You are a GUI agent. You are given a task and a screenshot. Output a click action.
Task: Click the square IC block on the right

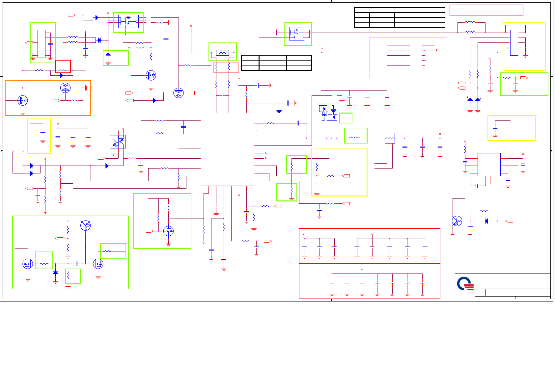[x=489, y=164]
